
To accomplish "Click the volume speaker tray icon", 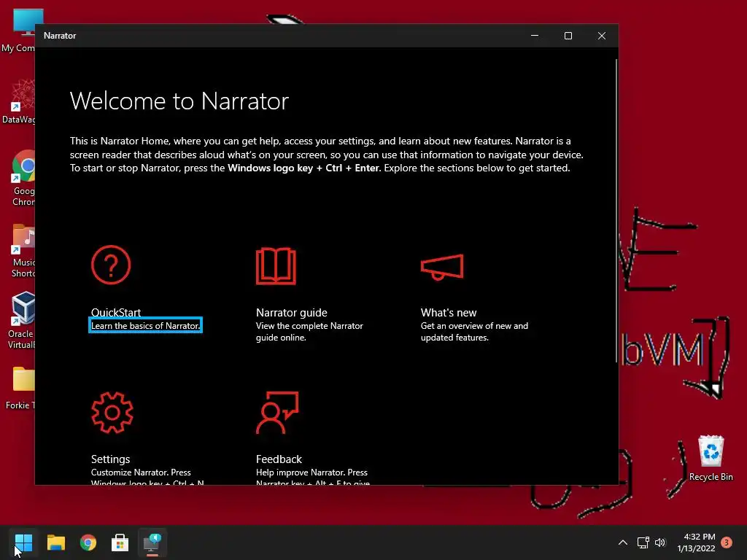I will [x=660, y=542].
